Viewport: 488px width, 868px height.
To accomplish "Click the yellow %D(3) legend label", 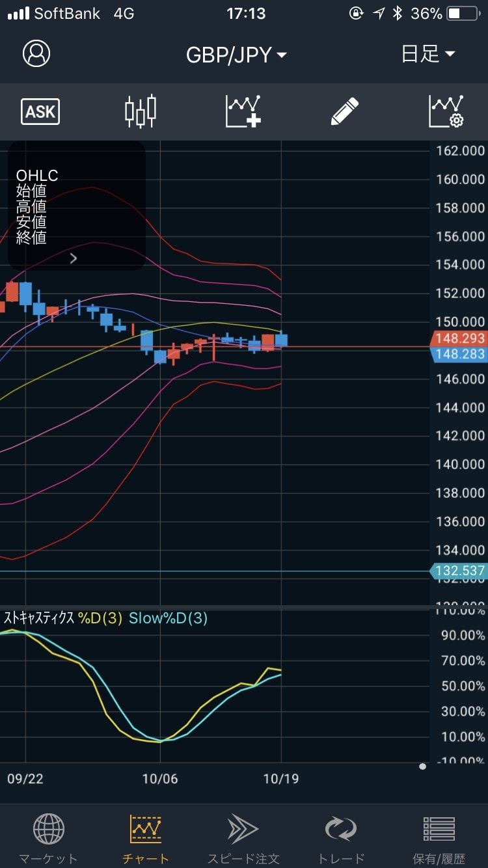I will pos(100,618).
